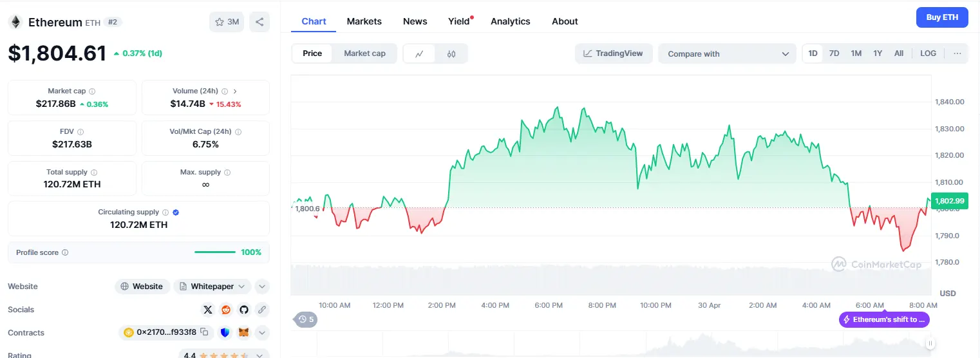
Task: Open the chain link icon in Socials
Action: pos(262,310)
